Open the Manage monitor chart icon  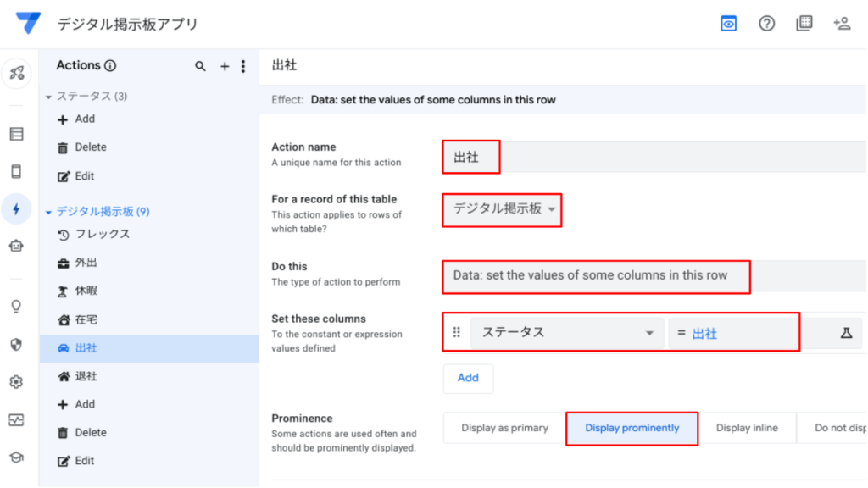point(17,420)
